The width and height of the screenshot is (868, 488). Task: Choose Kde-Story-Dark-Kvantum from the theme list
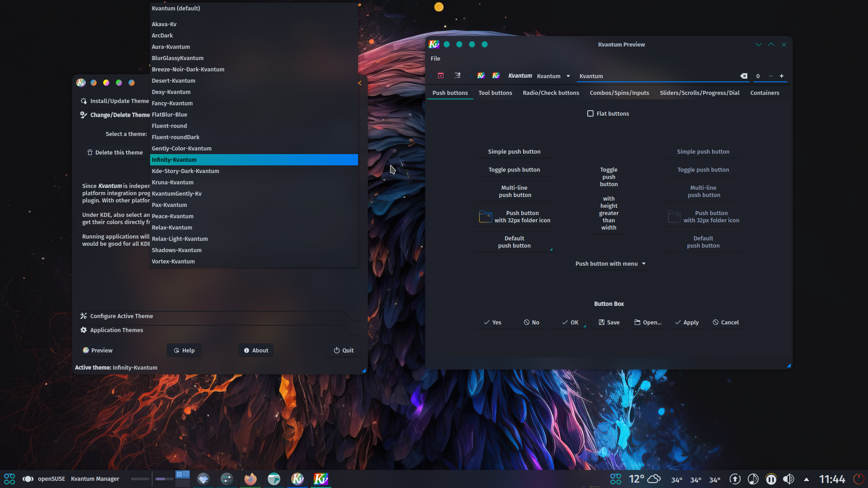(x=254, y=171)
